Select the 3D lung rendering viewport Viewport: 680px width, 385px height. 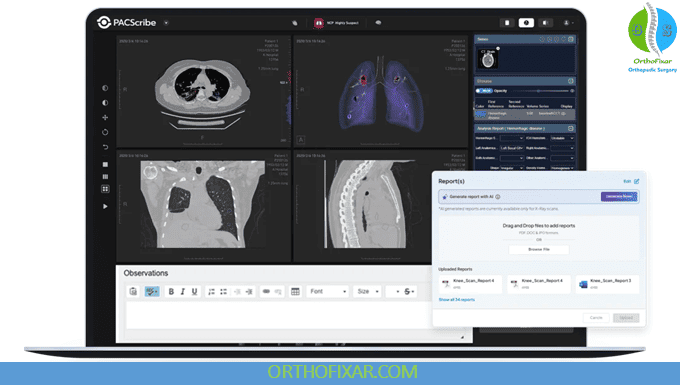(x=381, y=91)
